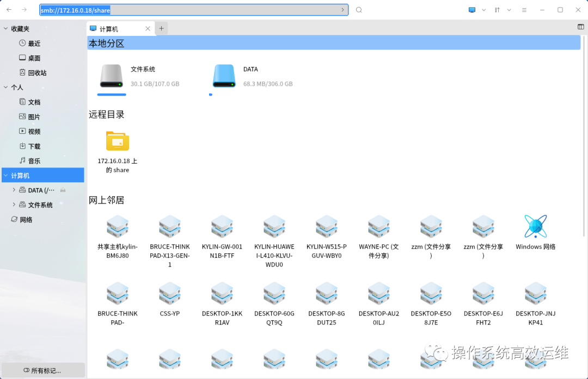The height and width of the screenshot is (379, 588).
Task: Select the Windows 网络 icon
Action: coord(536,232)
